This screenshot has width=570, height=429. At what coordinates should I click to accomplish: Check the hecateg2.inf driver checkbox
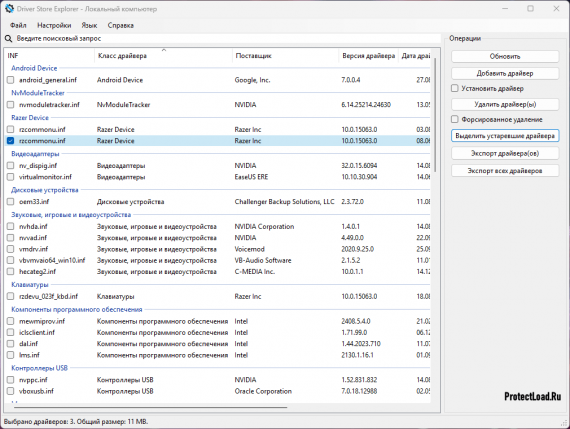(11, 272)
